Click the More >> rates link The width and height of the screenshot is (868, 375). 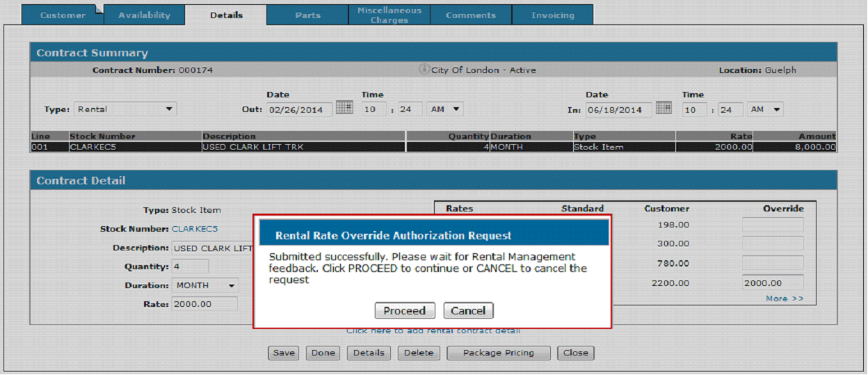click(x=785, y=298)
